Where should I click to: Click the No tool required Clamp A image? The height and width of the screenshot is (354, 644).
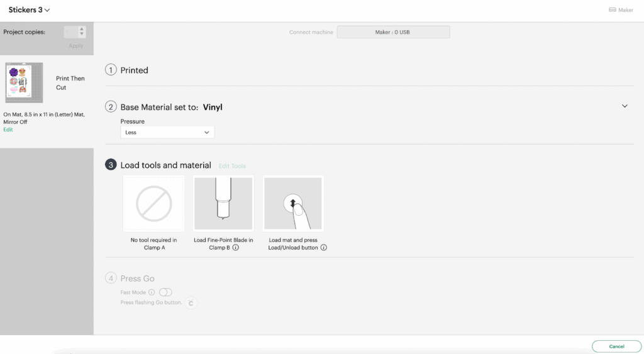click(154, 204)
